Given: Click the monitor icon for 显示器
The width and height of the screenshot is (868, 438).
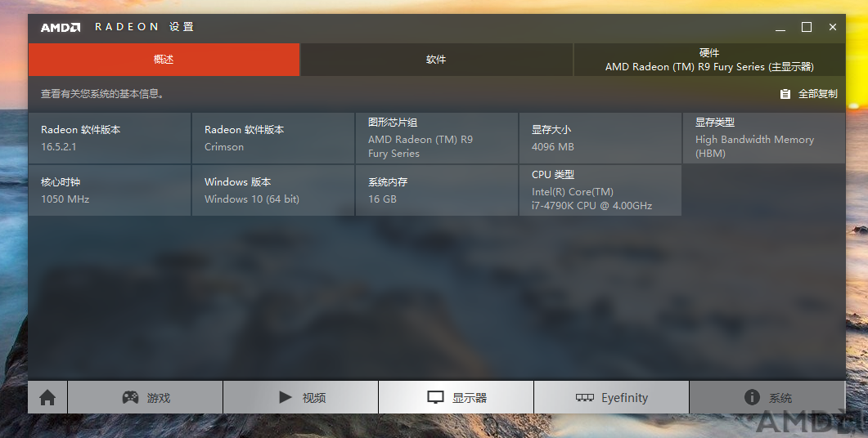Looking at the screenshot, I should pyautogui.click(x=436, y=397).
